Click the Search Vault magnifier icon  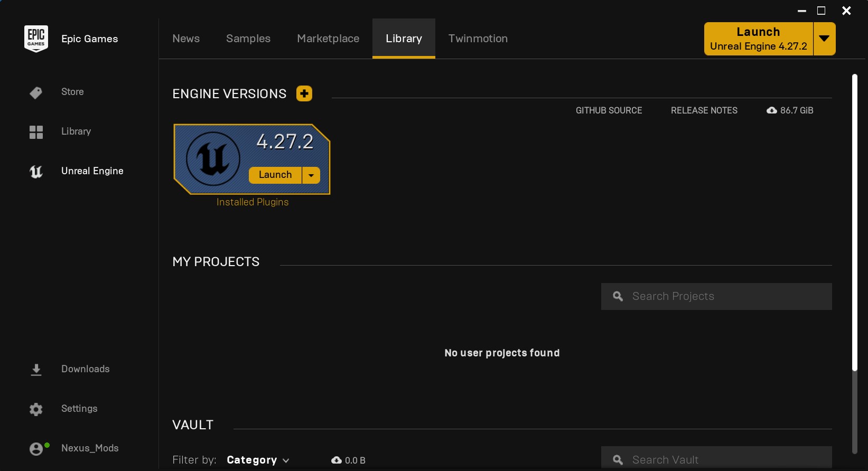pos(618,460)
